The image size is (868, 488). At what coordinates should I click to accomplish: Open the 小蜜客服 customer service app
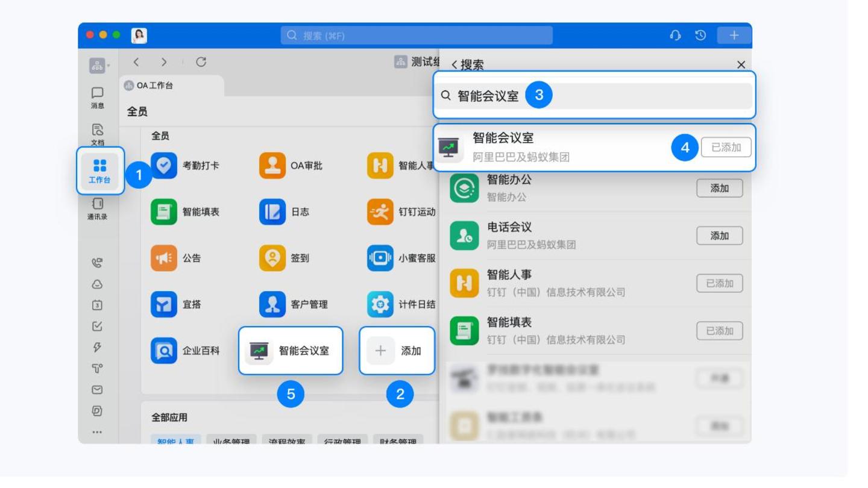pyautogui.click(x=401, y=258)
